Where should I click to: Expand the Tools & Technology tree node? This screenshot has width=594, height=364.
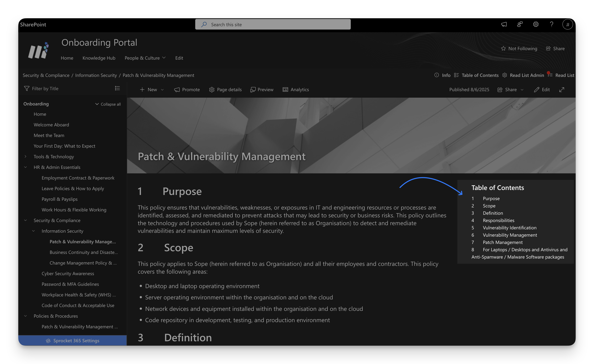[x=26, y=157]
